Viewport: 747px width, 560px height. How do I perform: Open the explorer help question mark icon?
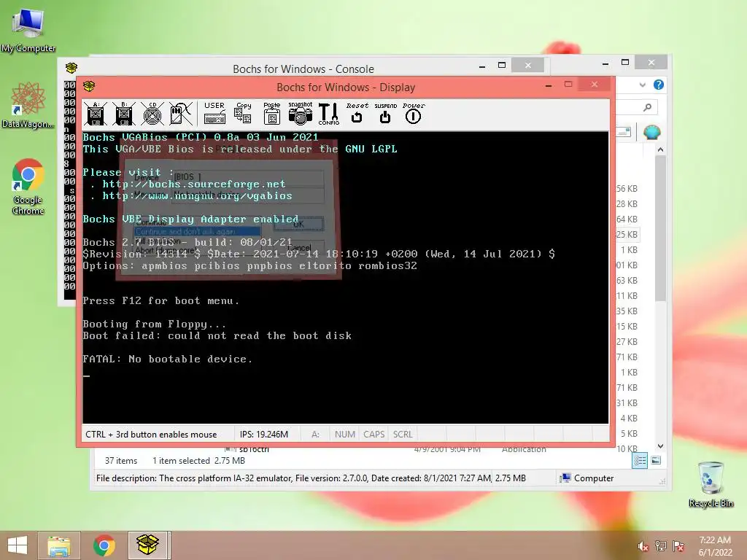[659, 85]
